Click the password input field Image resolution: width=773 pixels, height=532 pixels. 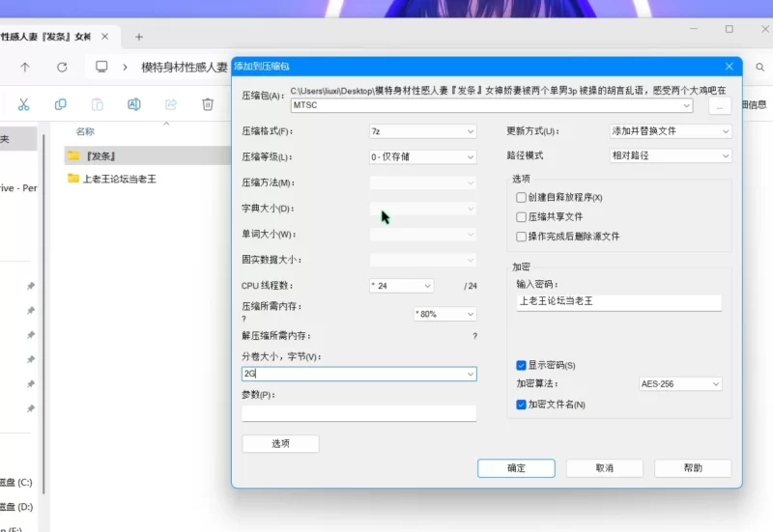tap(618, 301)
